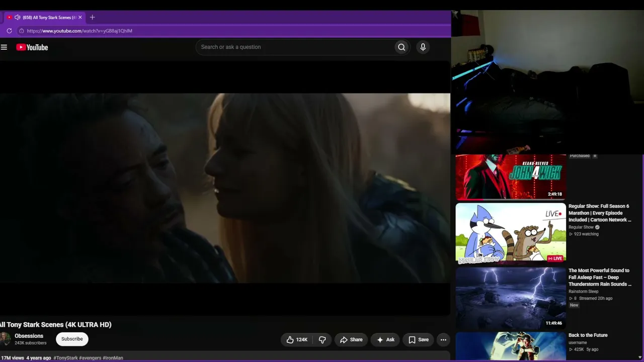Subscribe to the Obsessions channel
This screenshot has width=644, height=362.
click(x=72, y=339)
